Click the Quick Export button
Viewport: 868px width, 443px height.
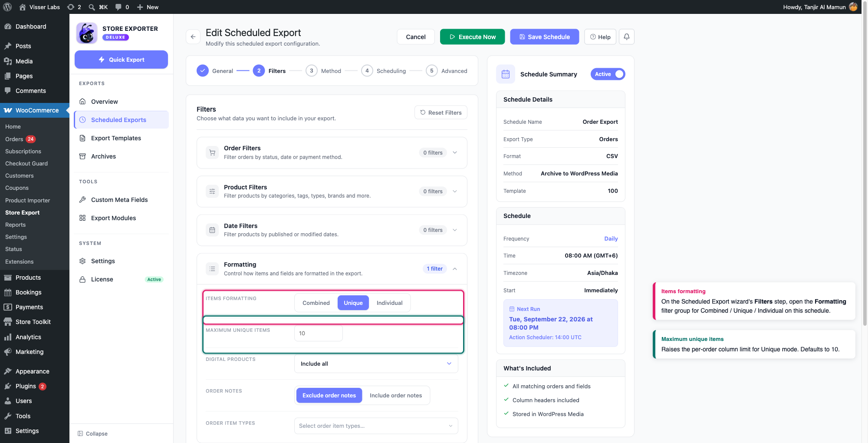coord(121,60)
